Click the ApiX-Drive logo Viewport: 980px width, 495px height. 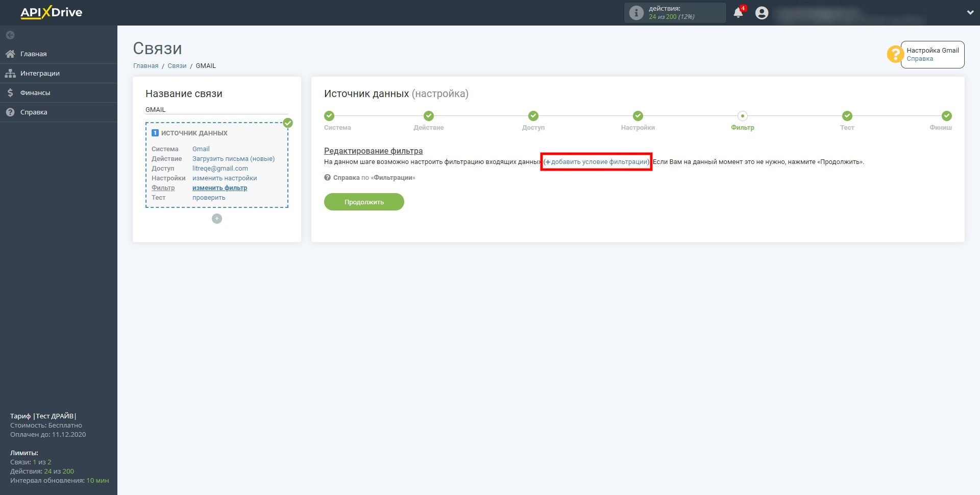51,12
